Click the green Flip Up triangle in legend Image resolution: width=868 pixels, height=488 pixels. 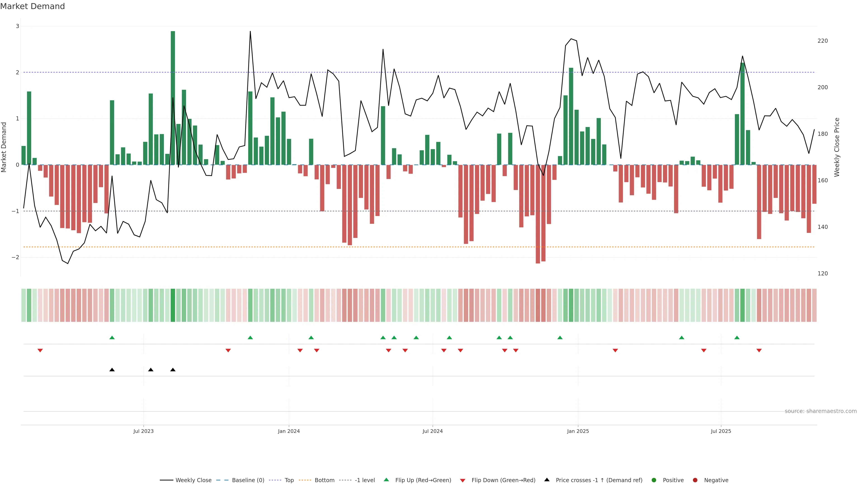(x=387, y=480)
